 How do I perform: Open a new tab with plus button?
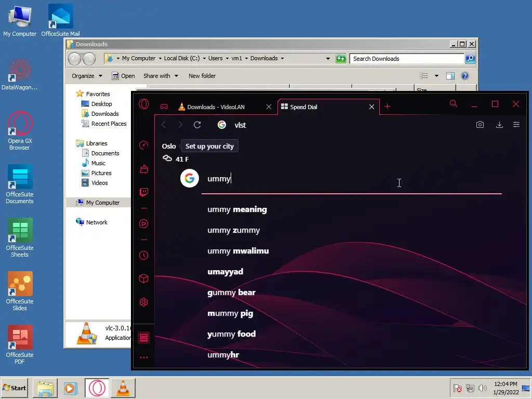click(x=388, y=107)
